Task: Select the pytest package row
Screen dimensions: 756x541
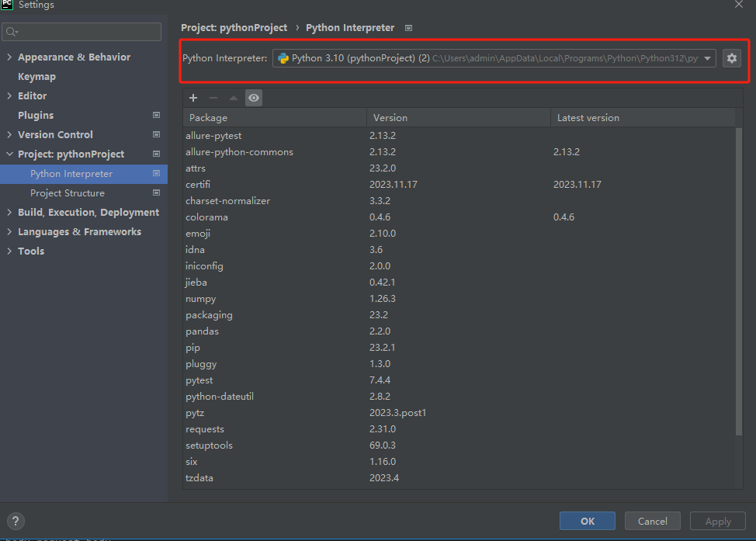Action: [x=459, y=380]
